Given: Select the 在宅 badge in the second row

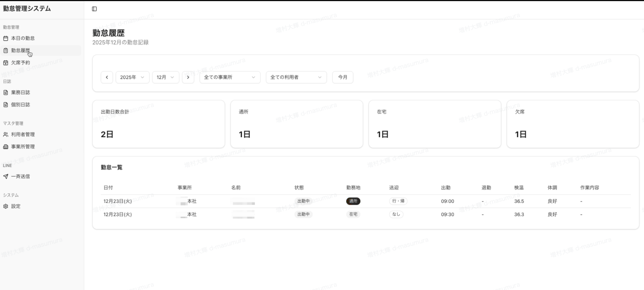Looking at the screenshot, I should (x=353, y=214).
